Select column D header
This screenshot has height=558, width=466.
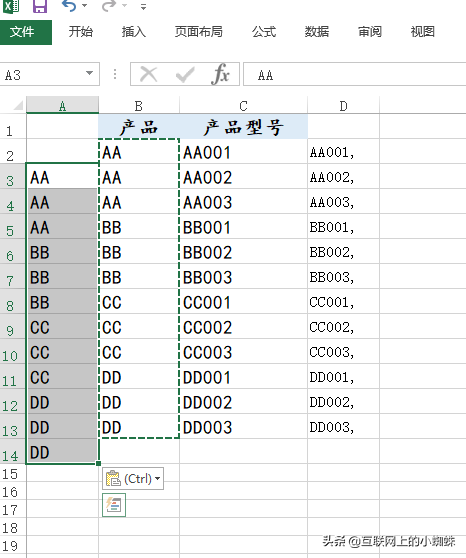coord(344,106)
